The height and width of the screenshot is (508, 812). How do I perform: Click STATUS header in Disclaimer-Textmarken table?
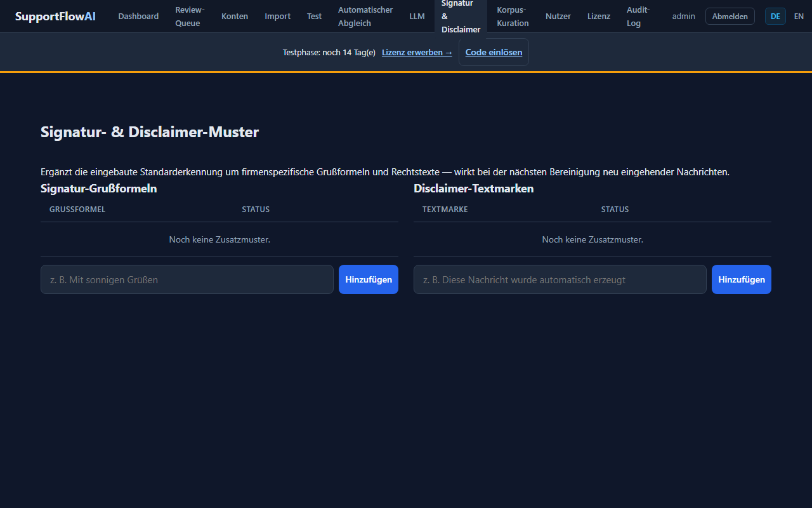point(615,210)
